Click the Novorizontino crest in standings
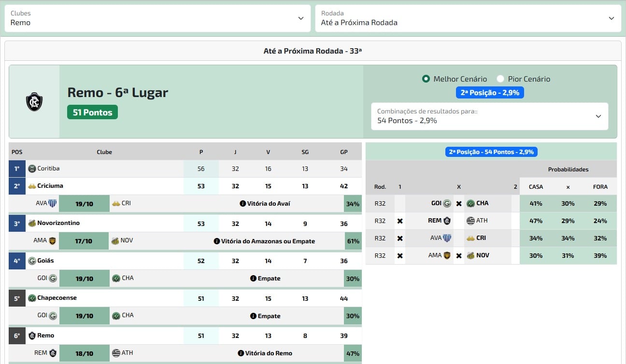 [32, 223]
